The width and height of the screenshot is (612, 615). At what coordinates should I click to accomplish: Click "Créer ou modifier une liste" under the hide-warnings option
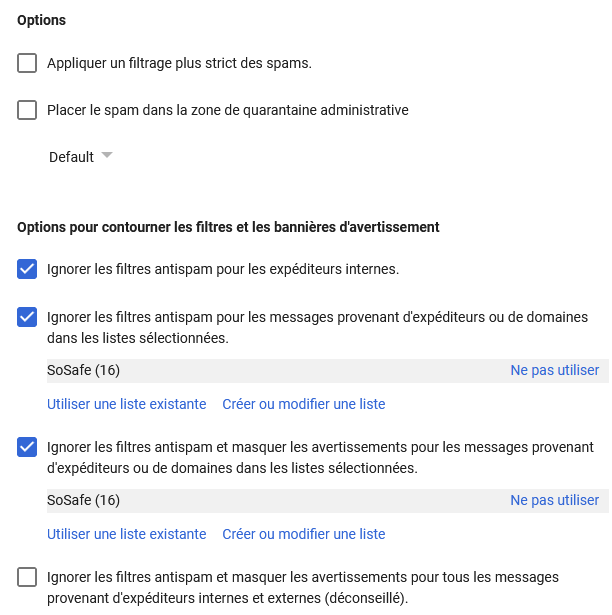[303, 535]
